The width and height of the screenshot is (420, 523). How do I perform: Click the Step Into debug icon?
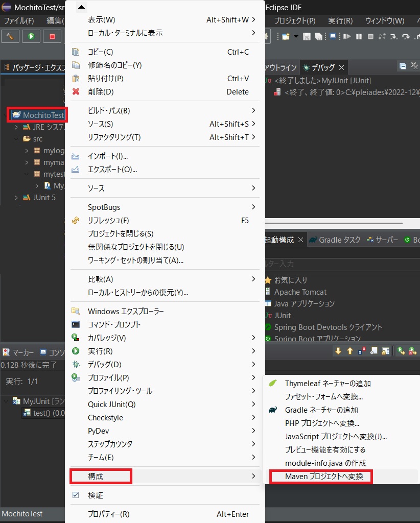point(394,36)
